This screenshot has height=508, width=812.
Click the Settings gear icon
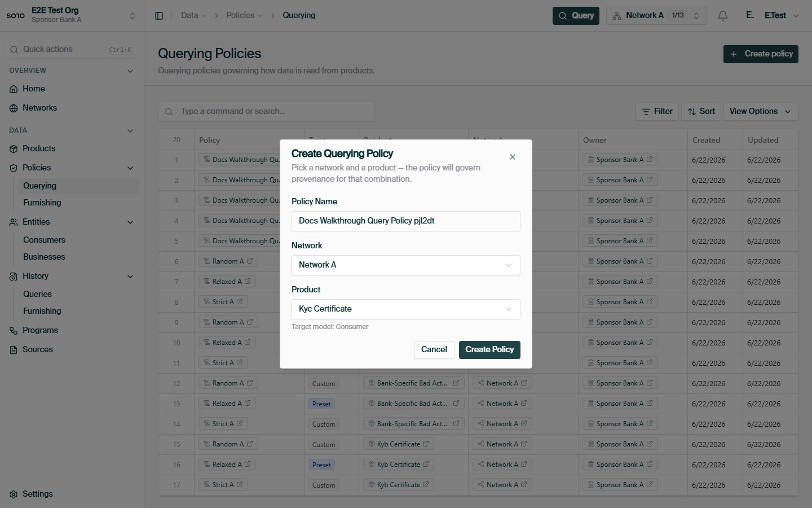[x=14, y=494]
